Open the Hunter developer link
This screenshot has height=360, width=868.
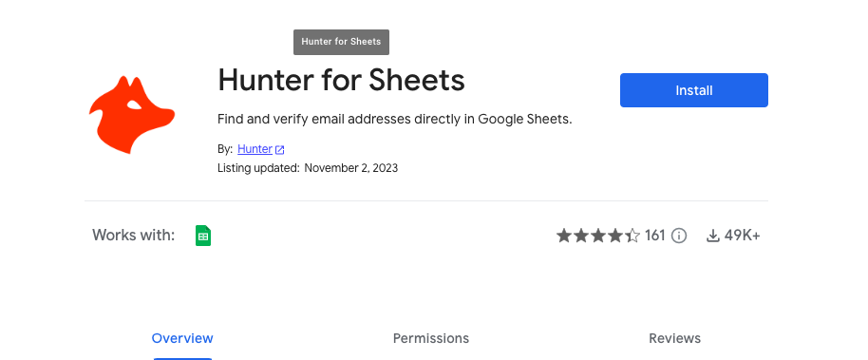(x=255, y=149)
